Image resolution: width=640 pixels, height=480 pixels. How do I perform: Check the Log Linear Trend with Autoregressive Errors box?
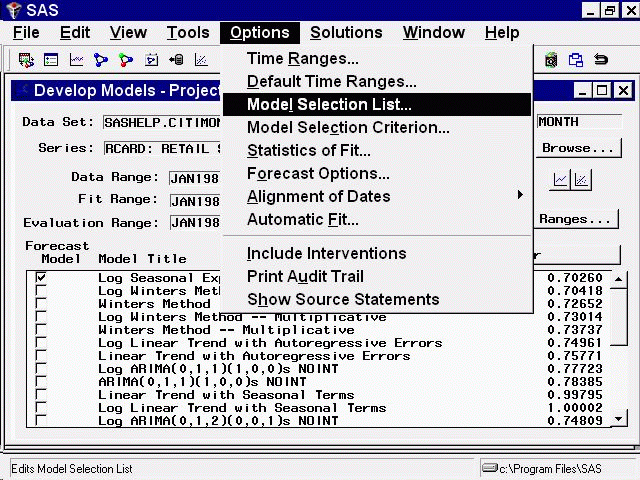[41, 342]
